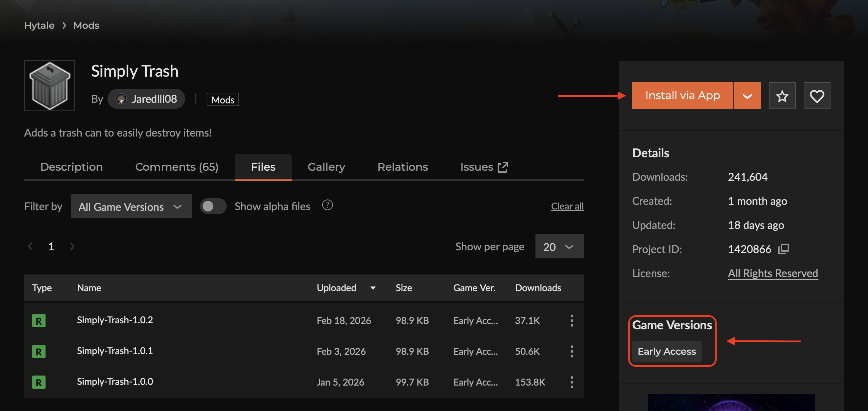Click the heart follow icon
The height and width of the screenshot is (411, 868).
point(816,96)
